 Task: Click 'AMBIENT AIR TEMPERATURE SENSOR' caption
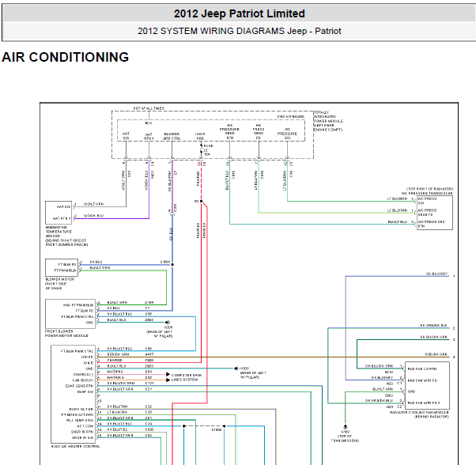pos(66,236)
